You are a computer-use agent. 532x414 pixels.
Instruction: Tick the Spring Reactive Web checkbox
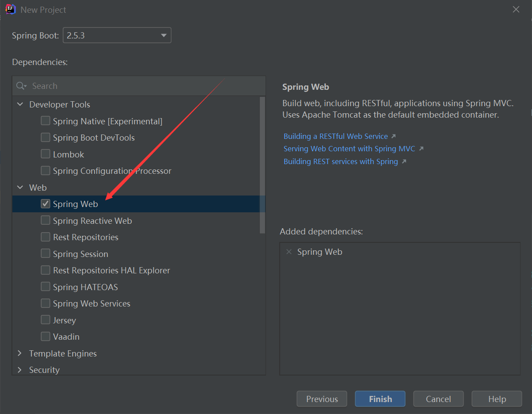(45, 220)
